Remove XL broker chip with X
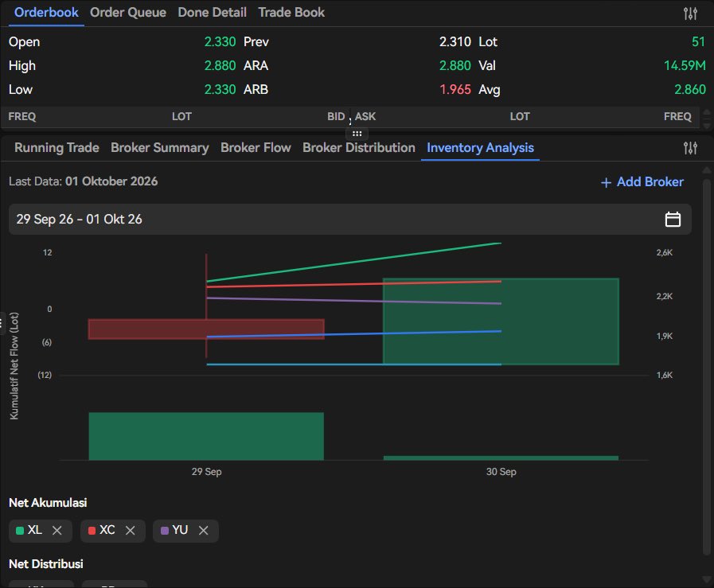This screenshot has width=714, height=588. (x=57, y=530)
